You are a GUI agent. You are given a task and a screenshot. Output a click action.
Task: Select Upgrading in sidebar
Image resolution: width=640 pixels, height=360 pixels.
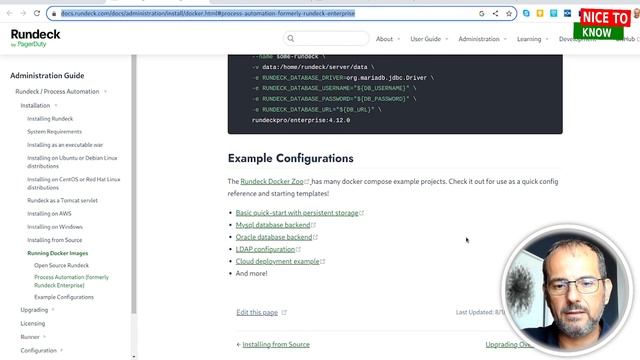tap(34, 310)
